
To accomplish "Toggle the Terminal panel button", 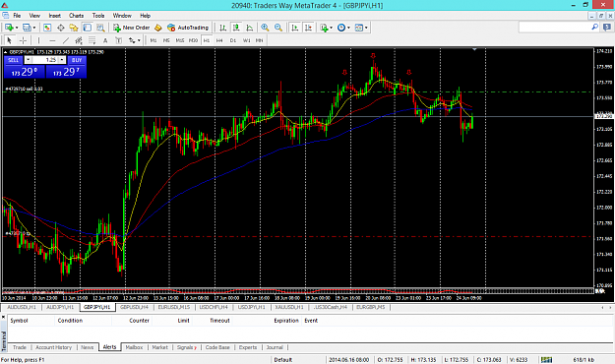I will coord(87,28).
